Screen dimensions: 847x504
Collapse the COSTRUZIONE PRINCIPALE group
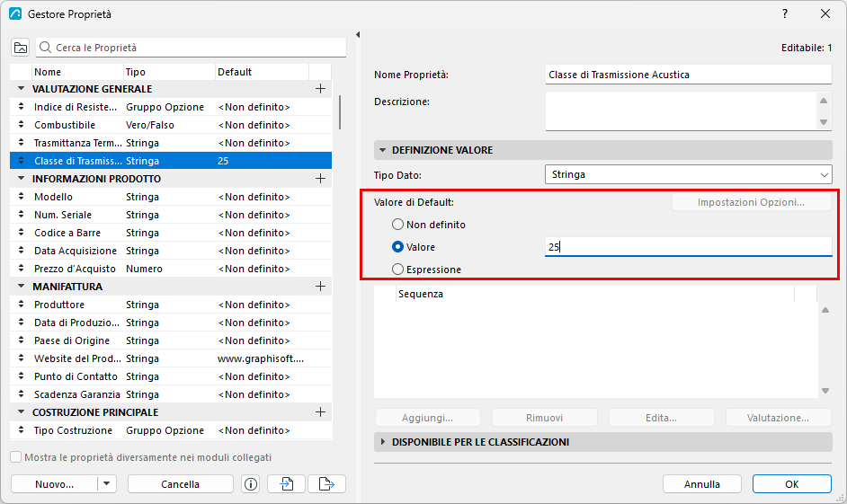tap(21, 412)
